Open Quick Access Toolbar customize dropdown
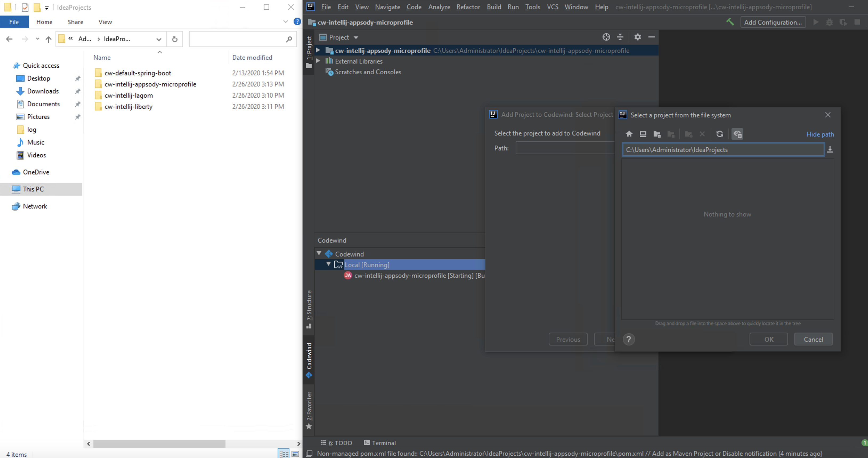 point(47,7)
